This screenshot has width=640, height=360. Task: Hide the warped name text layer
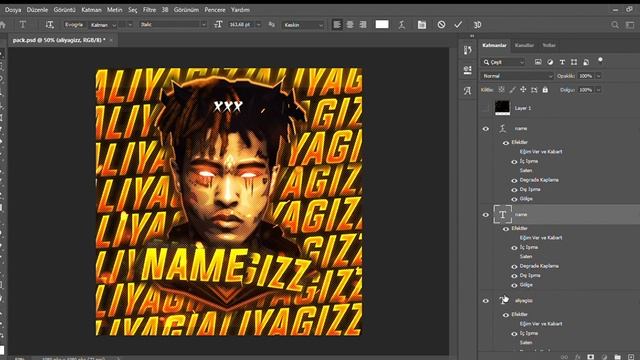[x=486, y=129]
